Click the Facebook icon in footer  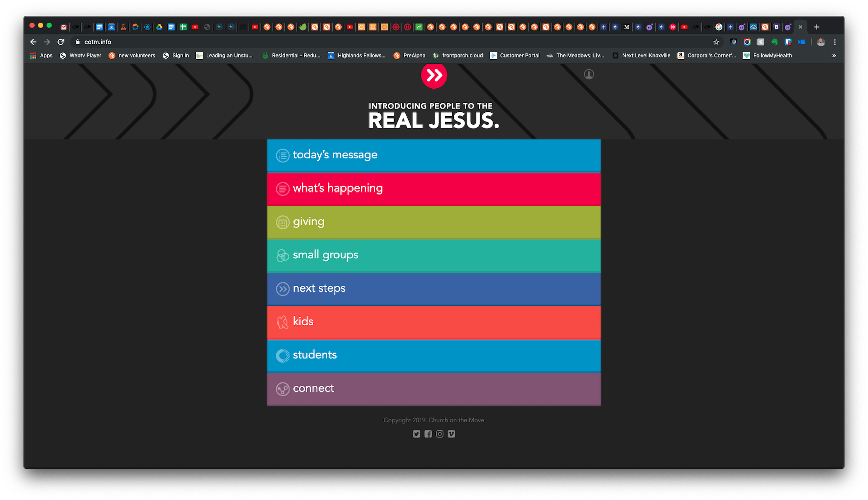428,434
